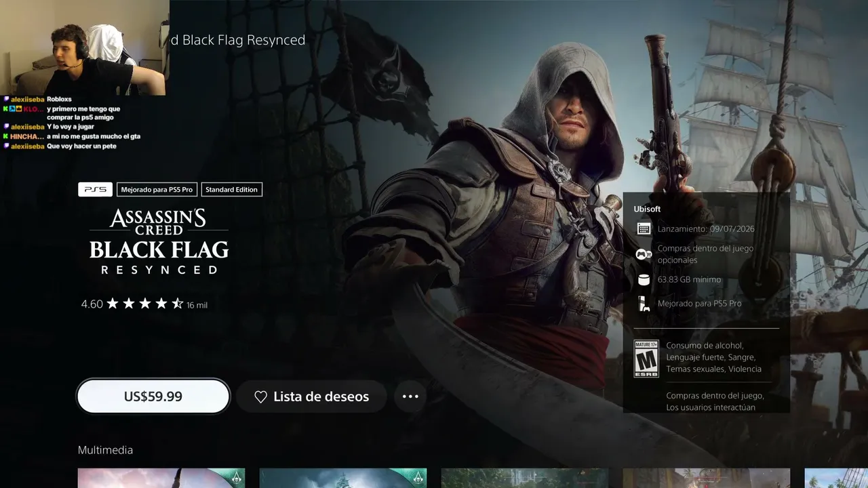
Task: Click the five-star rating icons
Action: point(145,304)
